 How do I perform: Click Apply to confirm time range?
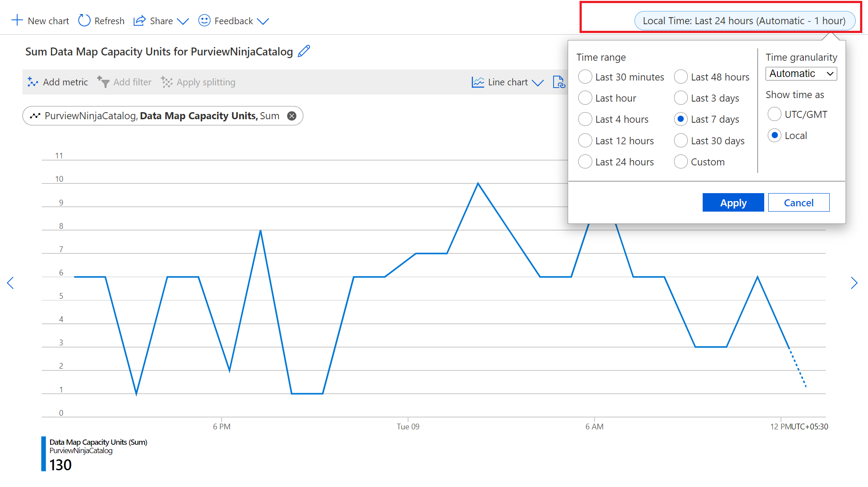click(x=732, y=202)
